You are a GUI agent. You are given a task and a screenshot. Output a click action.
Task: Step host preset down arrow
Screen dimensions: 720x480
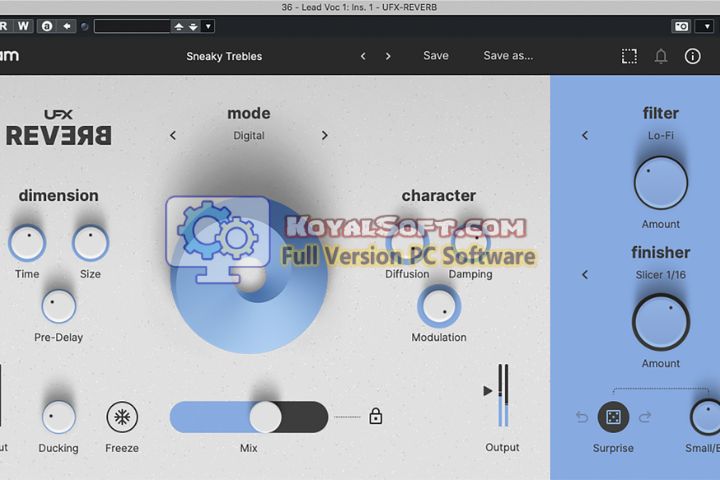[x=193, y=27]
